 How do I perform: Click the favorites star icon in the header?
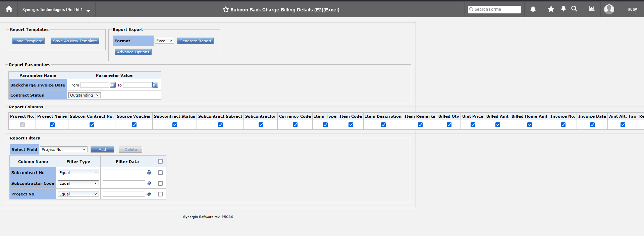[x=551, y=9]
